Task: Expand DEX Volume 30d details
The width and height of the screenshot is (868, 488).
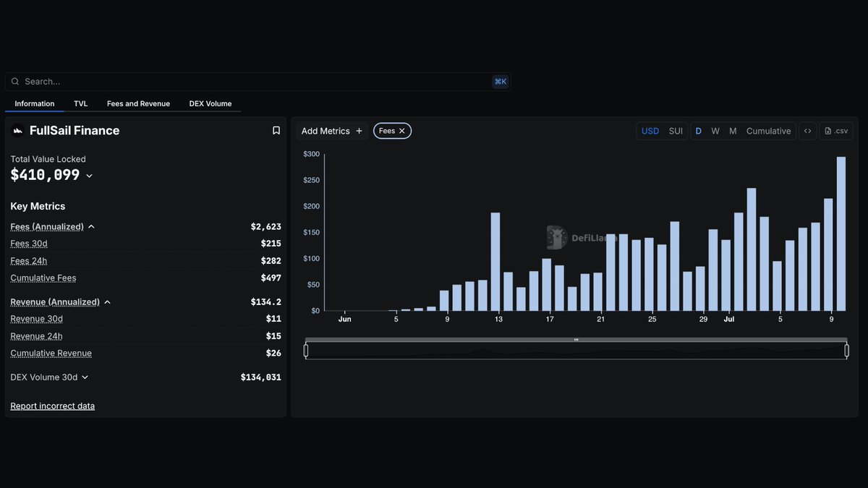Action: pyautogui.click(x=85, y=377)
